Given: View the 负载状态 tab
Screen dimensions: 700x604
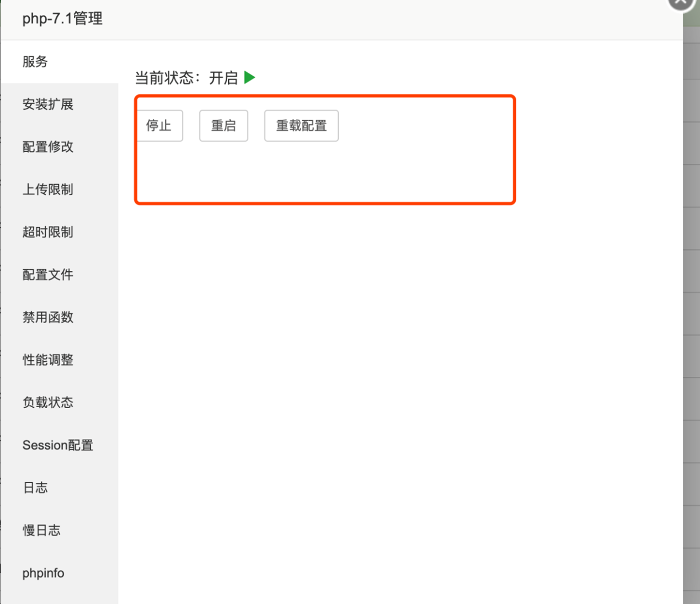Looking at the screenshot, I should pyautogui.click(x=48, y=403).
